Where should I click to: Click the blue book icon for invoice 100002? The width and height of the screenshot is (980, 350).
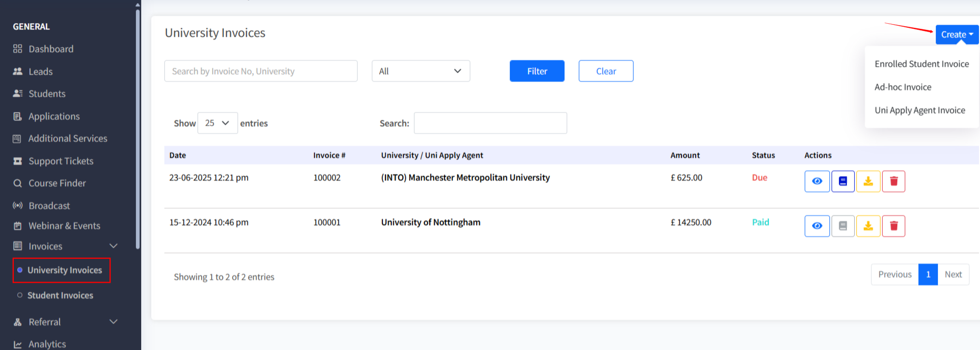843,182
